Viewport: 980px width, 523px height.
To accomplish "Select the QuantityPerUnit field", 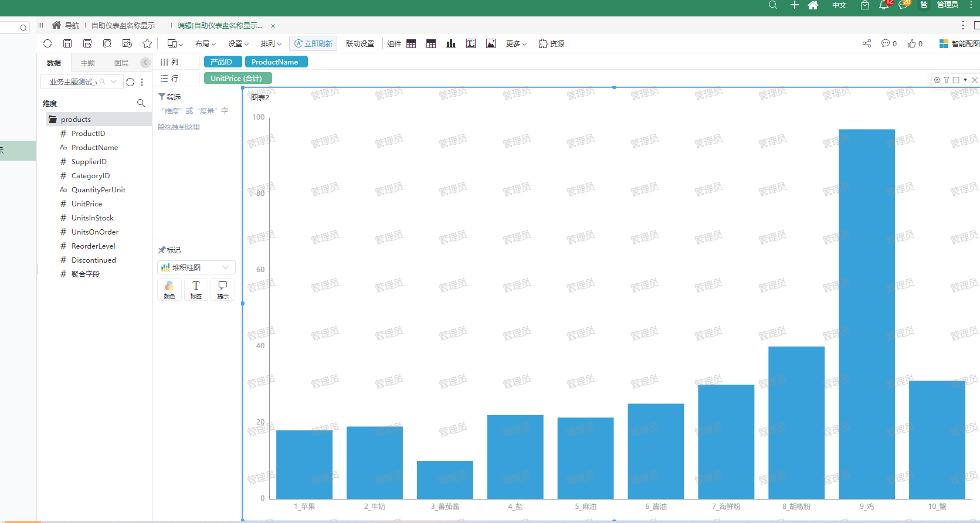I will point(98,189).
